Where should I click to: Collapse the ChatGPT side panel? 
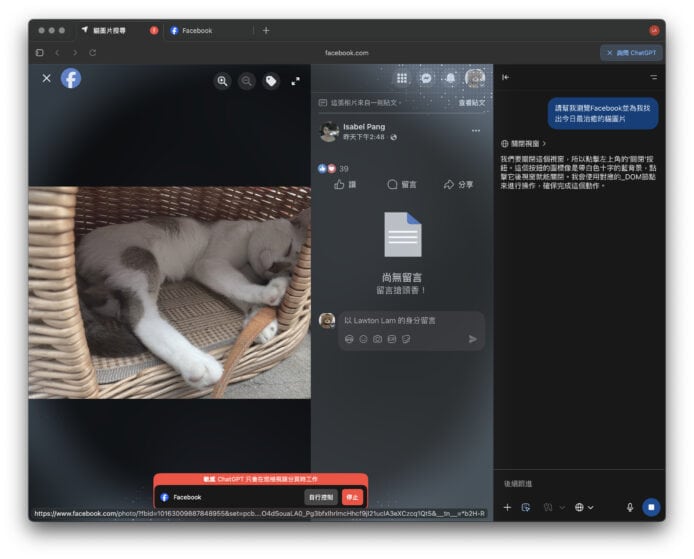506,77
